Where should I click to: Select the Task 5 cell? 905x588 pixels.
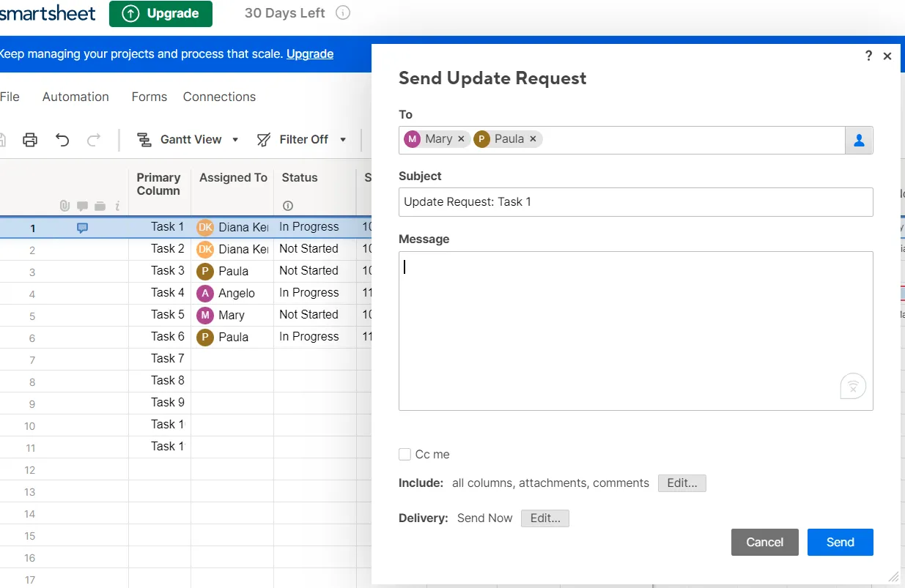tap(160, 315)
